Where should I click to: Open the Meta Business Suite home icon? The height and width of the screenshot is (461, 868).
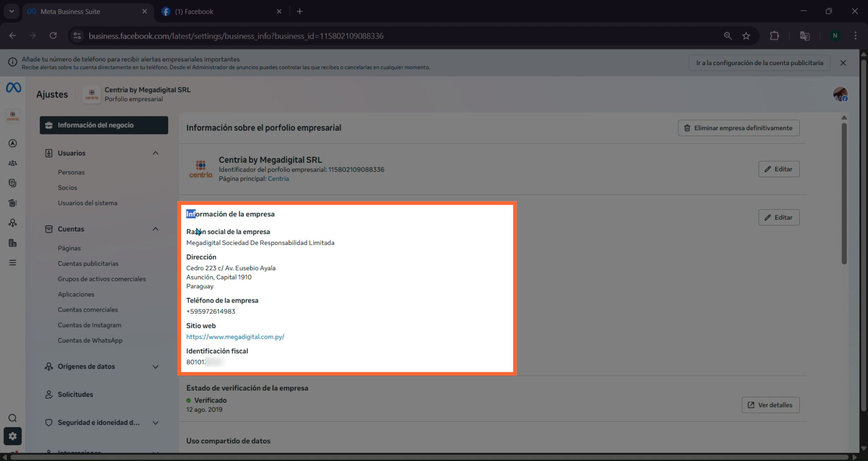tap(13, 87)
